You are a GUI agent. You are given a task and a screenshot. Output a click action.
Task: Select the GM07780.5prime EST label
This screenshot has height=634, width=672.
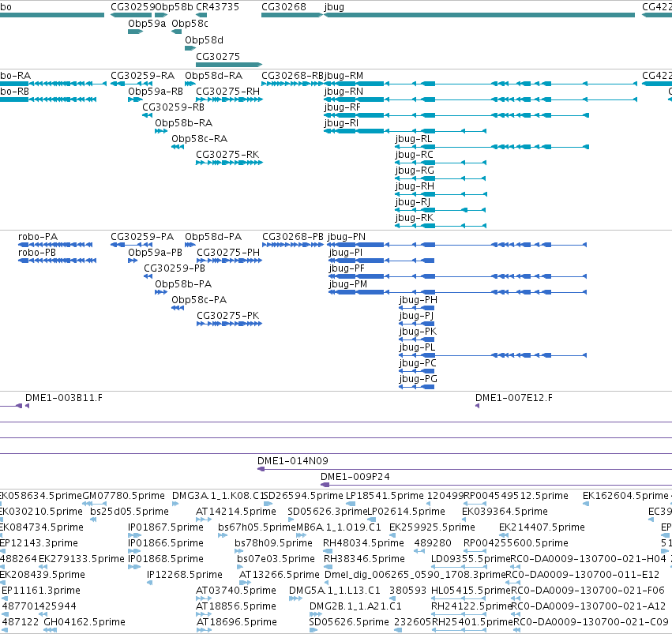[123, 496]
